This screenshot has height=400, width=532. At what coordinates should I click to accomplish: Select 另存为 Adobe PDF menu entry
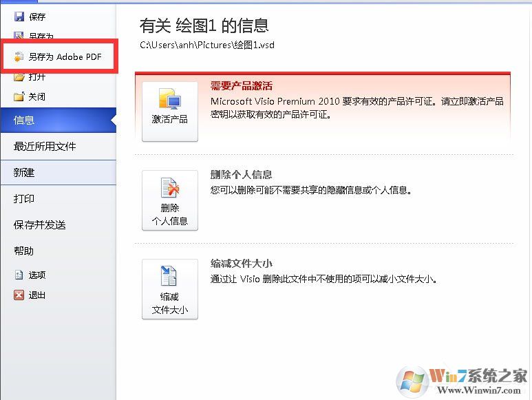[58, 56]
